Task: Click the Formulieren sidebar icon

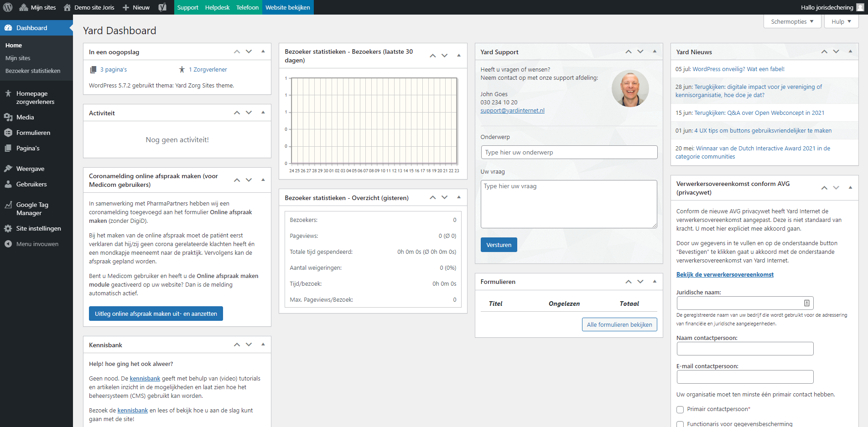Action: 8,133
